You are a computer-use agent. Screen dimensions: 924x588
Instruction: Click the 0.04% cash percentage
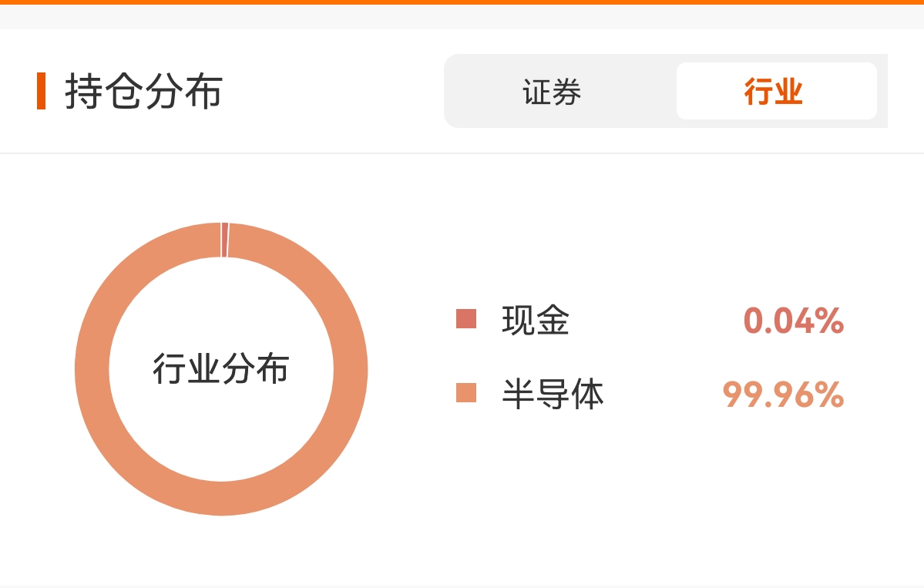[793, 321]
